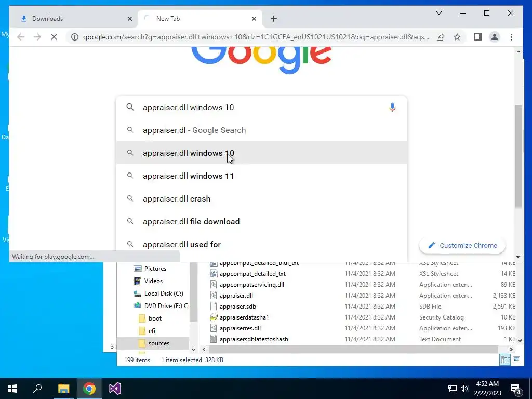This screenshot has height=399, width=532.
Task: Switch to the New Tab tab
Action: coord(199,19)
